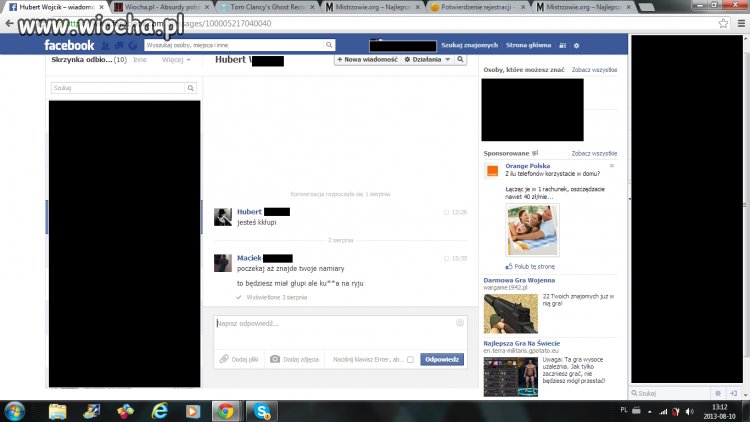Screen dimensions: 750x422
Task: Switch to the Wiocha.pl browser tab
Action: (162, 7)
